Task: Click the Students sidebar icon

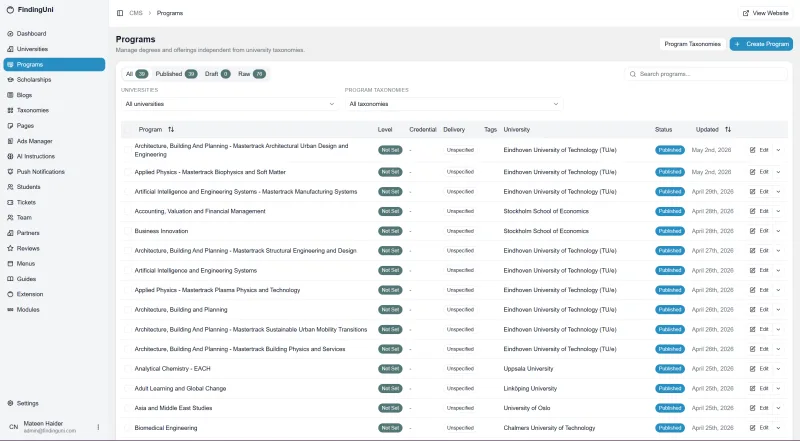Action: pyautogui.click(x=10, y=187)
